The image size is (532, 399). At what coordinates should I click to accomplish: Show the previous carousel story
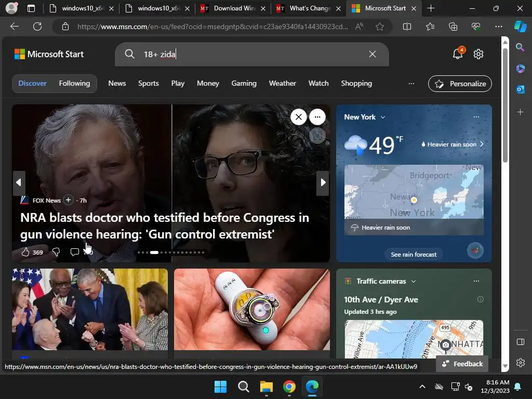coord(19,183)
